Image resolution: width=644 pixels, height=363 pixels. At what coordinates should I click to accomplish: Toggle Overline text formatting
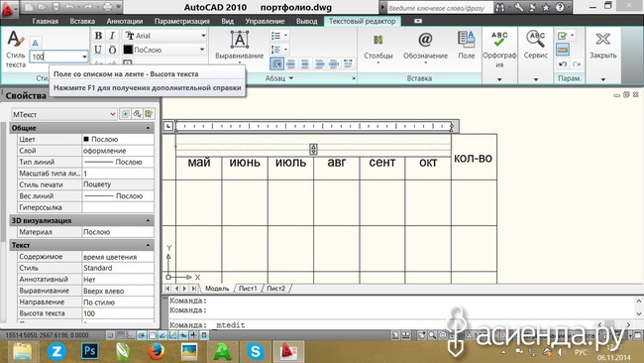coord(112,50)
